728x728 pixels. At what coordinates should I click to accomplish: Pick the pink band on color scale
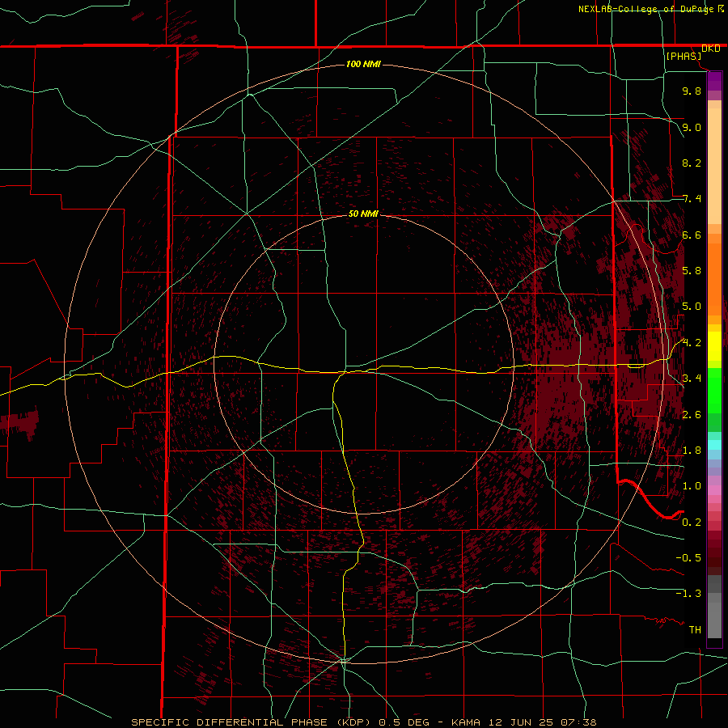pos(714,490)
